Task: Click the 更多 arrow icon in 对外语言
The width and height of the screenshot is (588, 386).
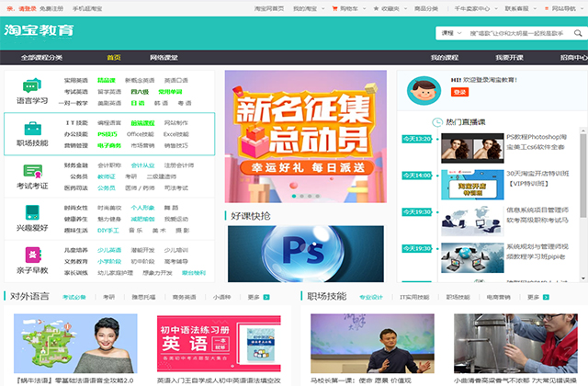Action: click(266, 297)
